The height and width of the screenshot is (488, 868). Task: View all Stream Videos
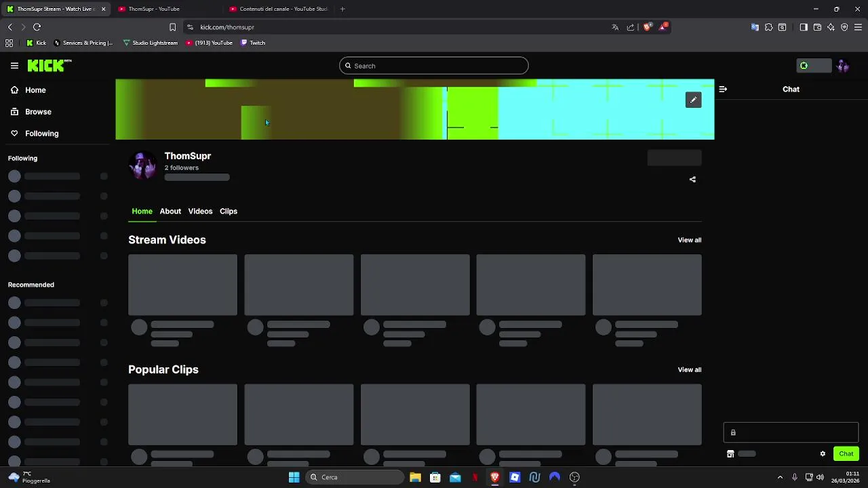(690, 240)
